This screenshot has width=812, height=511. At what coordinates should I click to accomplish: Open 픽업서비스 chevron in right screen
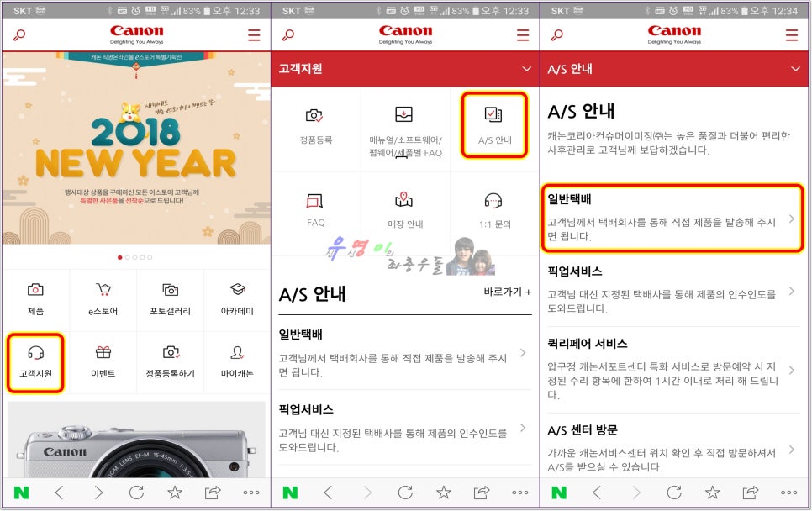coord(792,291)
